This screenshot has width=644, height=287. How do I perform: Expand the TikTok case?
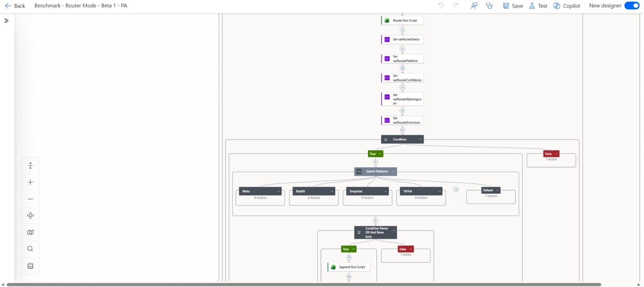(439, 191)
